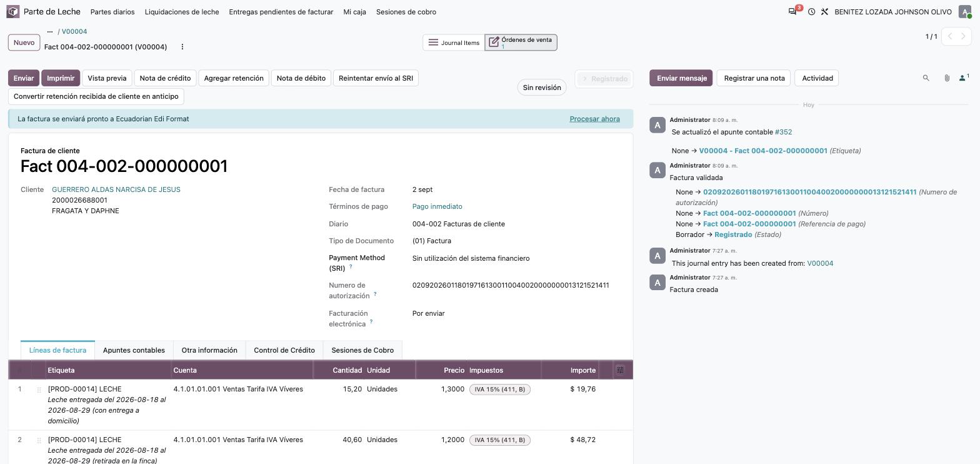Open the debug tools wrench icon
The width and height of the screenshot is (980, 464).
pos(824,12)
